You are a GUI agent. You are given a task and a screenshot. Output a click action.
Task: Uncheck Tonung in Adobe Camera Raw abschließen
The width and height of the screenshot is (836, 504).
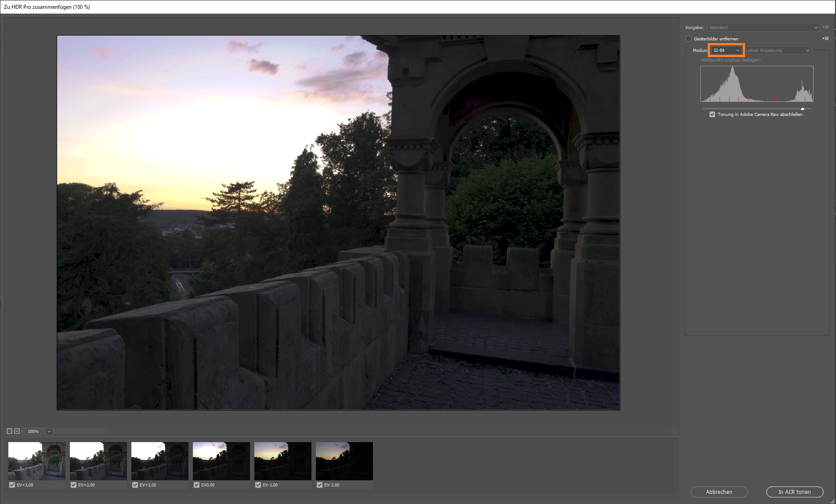(712, 115)
